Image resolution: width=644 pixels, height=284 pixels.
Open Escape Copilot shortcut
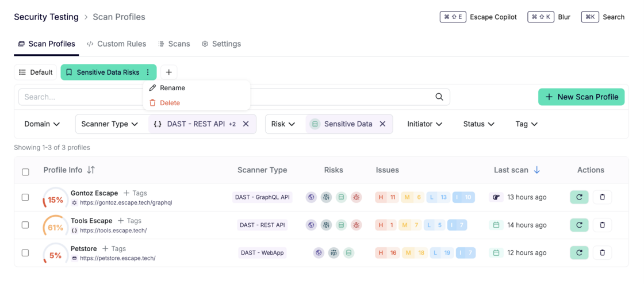[x=478, y=17]
